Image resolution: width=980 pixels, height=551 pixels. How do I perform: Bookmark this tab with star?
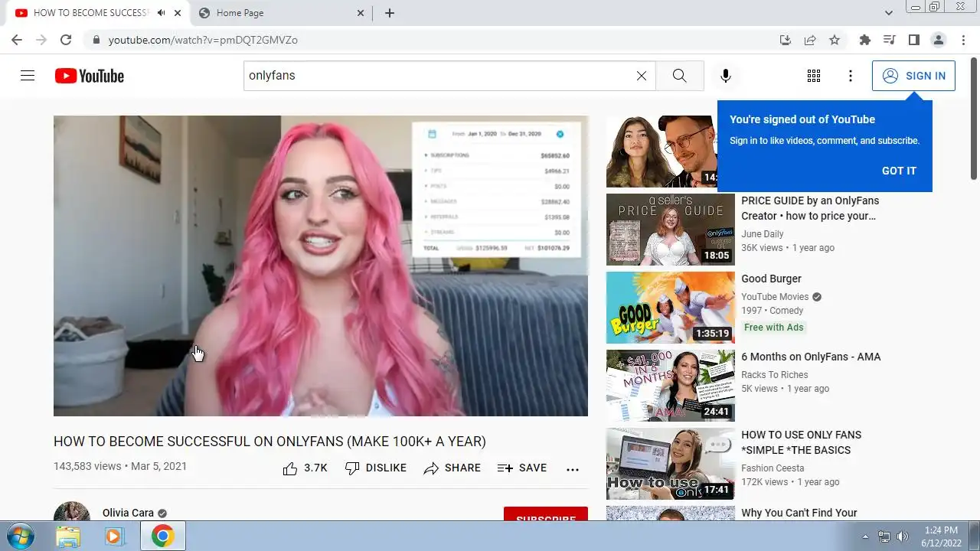pos(835,40)
